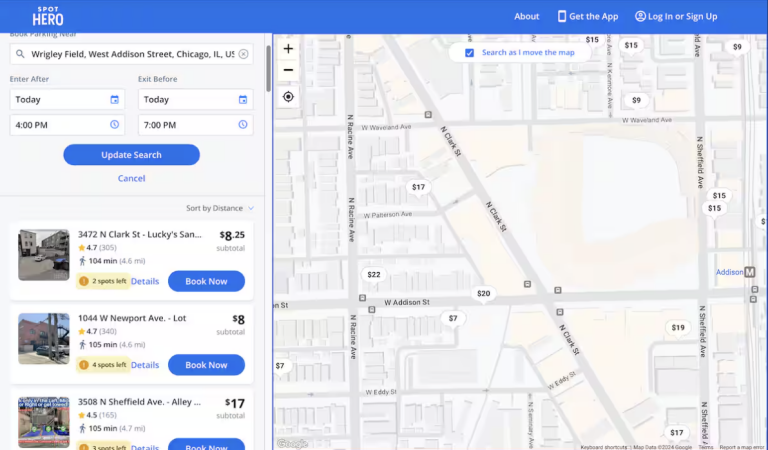Open photo of 1044 W Newport Ave lot
Viewport: 768px width, 450px height.
44,339
